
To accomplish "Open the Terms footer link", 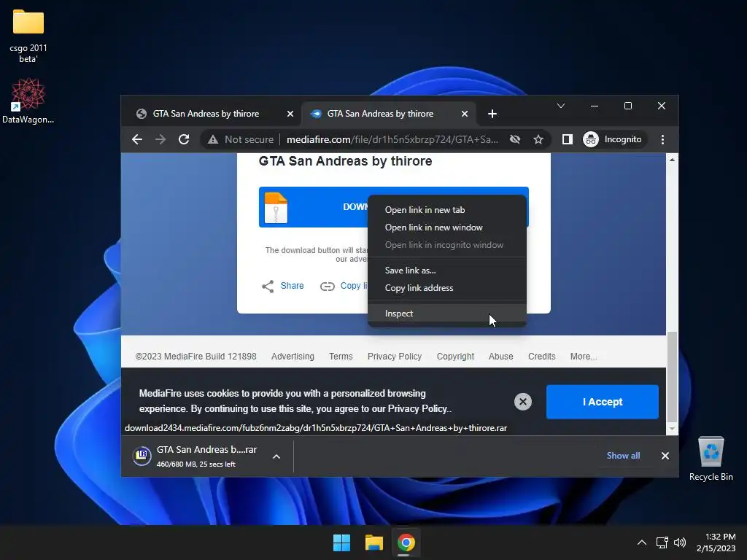I will [341, 356].
